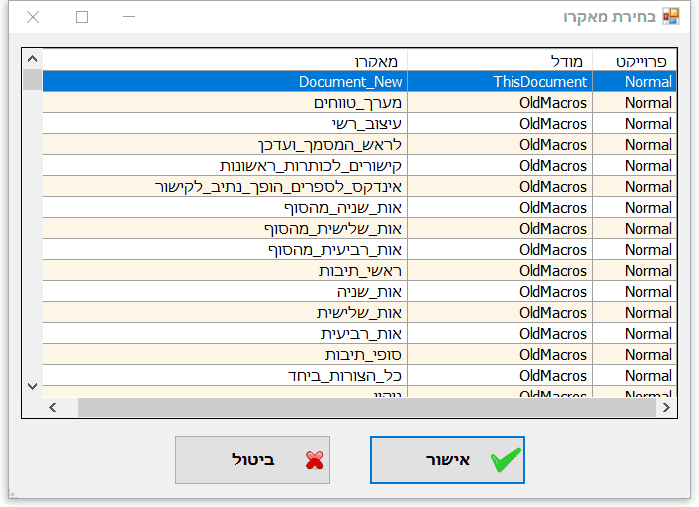Select macro לראש_המסמך_ועדכן
The image size is (699, 507).
point(225,144)
